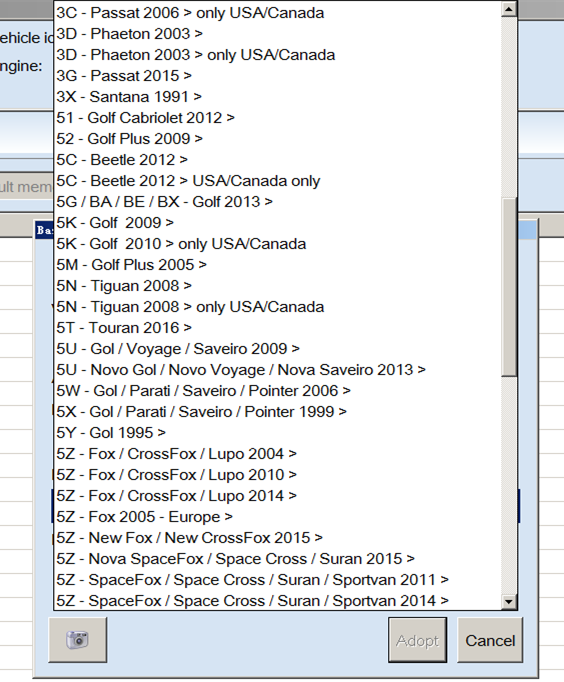The width and height of the screenshot is (564, 682).
Task: Click the vertical scrollbar thumb
Action: [x=509, y=287]
